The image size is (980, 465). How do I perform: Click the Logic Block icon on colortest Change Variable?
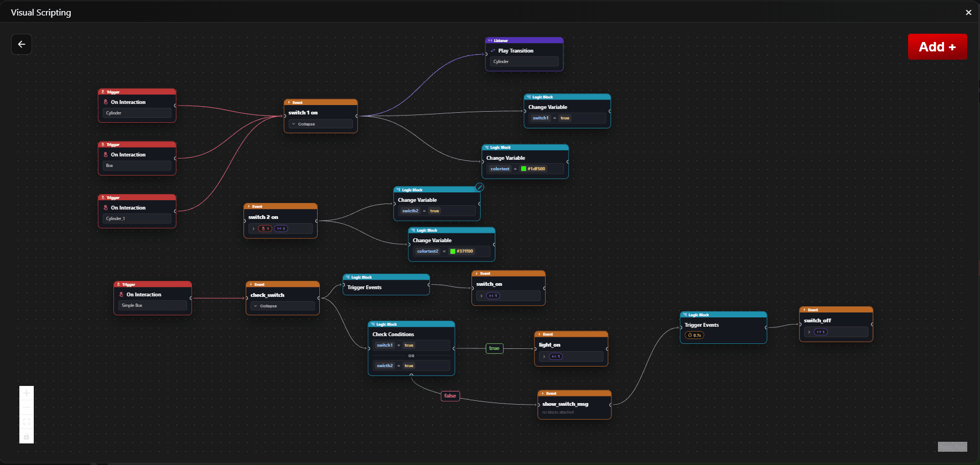coord(487,148)
